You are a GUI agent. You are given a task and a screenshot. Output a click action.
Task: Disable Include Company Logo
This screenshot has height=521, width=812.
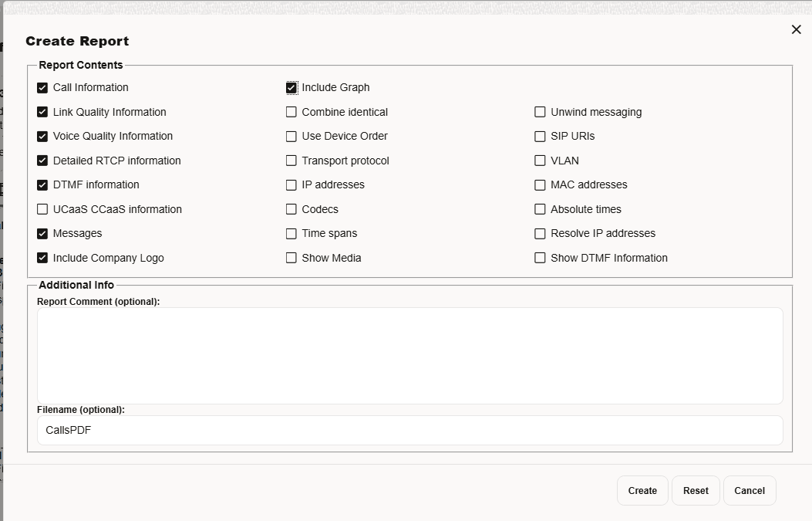click(42, 258)
